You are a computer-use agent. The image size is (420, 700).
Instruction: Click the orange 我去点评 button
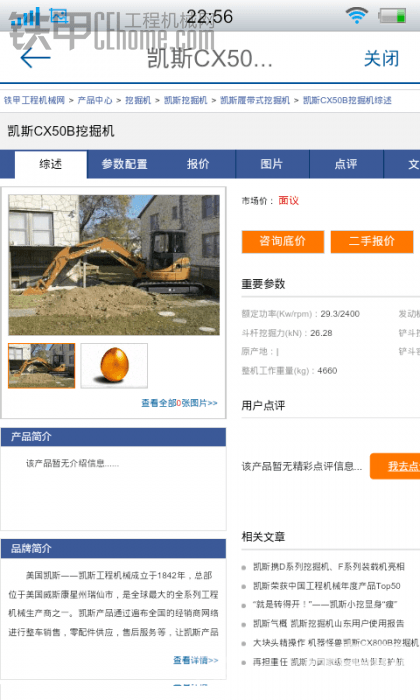[x=395, y=467]
